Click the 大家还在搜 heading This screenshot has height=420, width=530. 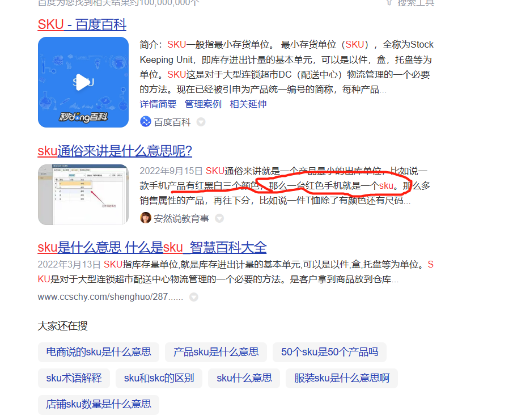(x=62, y=326)
